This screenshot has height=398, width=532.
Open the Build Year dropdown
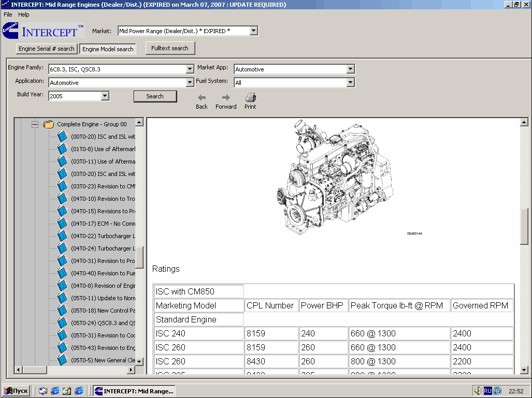click(105, 96)
